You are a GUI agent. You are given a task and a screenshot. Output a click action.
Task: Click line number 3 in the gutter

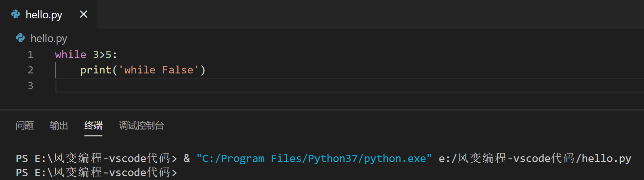point(30,86)
